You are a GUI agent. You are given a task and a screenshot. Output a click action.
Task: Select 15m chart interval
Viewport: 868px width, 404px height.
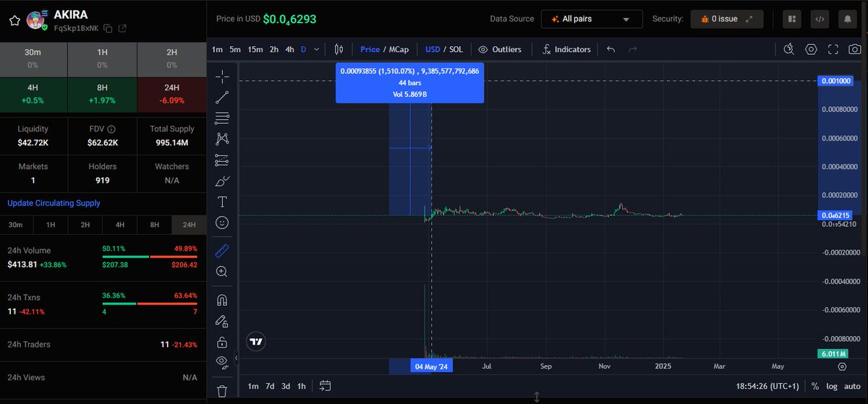tap(255, 49)
